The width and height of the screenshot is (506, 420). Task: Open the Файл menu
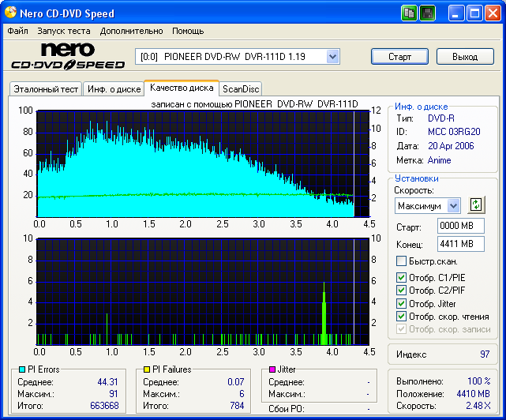pos(17,31)
